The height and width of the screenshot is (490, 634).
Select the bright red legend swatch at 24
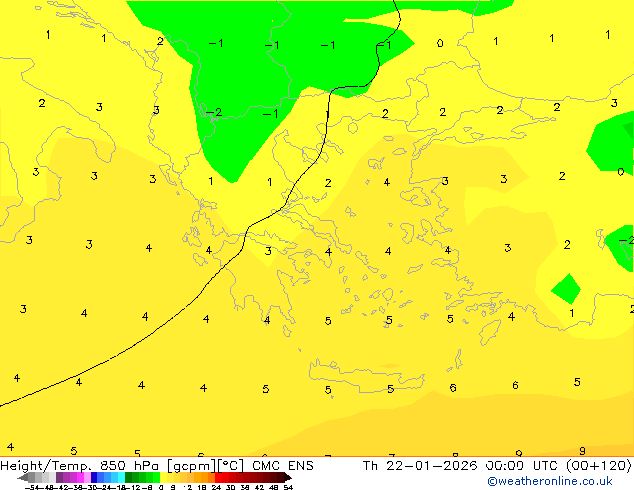[x=218, y=477]
